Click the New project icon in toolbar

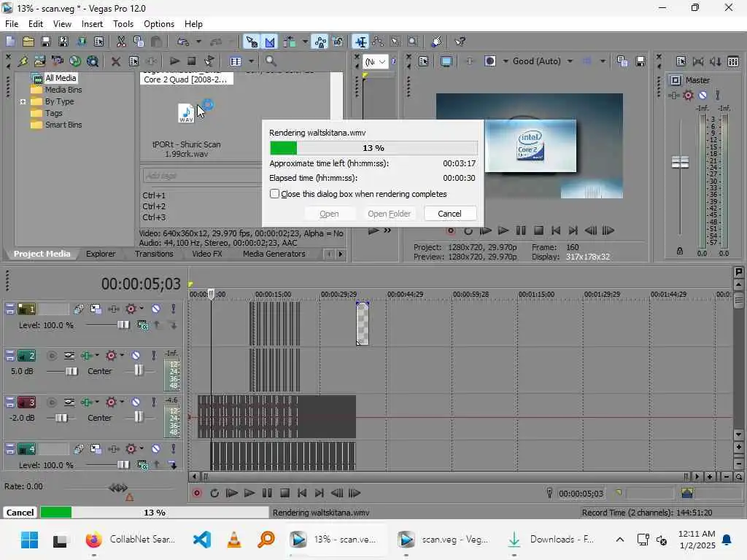coord(10,42)
